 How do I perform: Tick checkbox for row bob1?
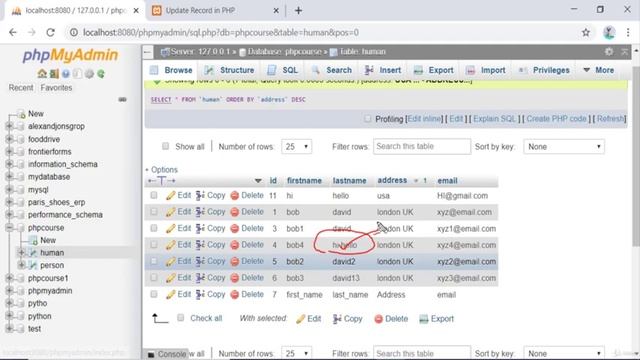pos(154,229)
